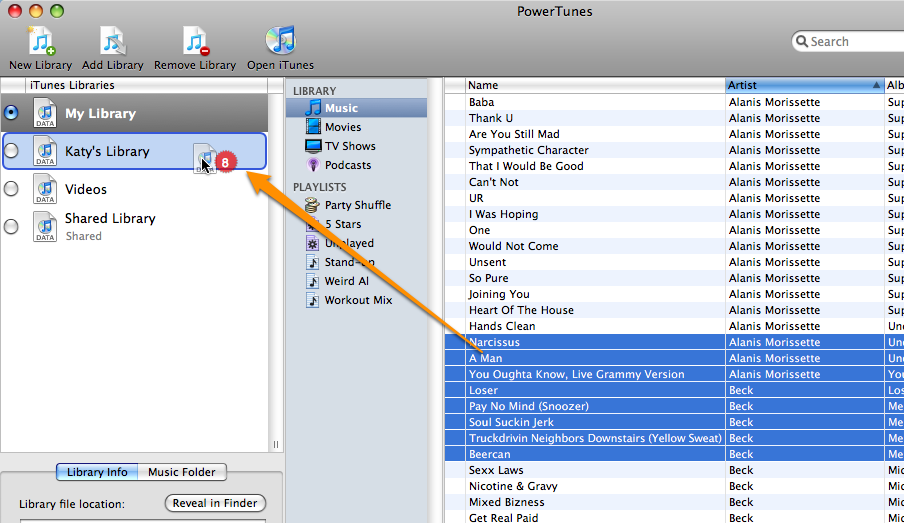
Task: Select the Podcasts source item
Action: (347, 165)
